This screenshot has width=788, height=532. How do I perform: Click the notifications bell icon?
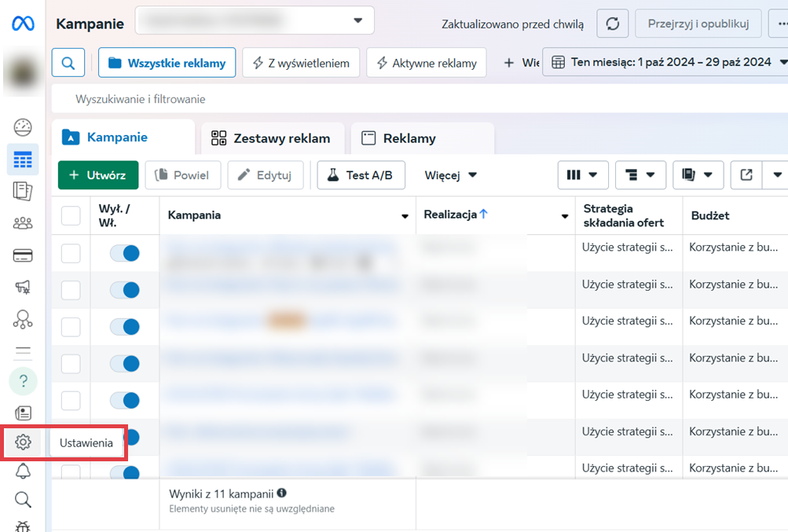23,471
